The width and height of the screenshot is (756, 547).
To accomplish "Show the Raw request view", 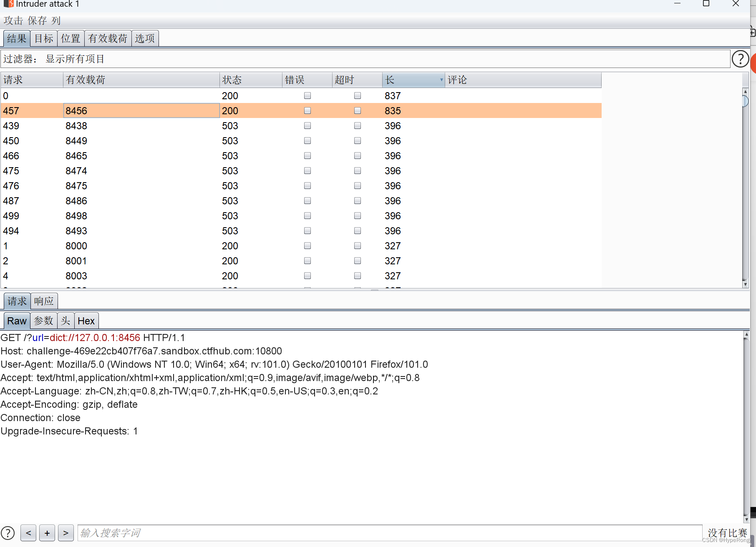I will click(17, 321).
